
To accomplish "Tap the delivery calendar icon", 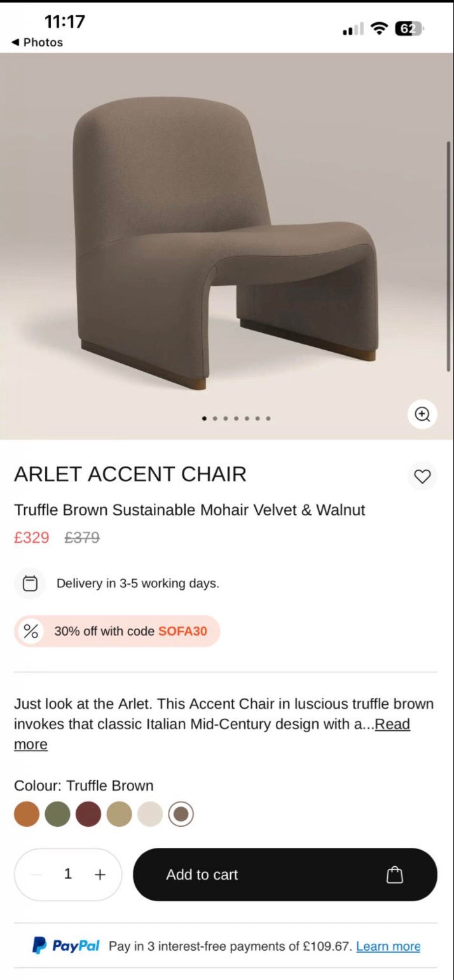I will click(x=29, y=583).
